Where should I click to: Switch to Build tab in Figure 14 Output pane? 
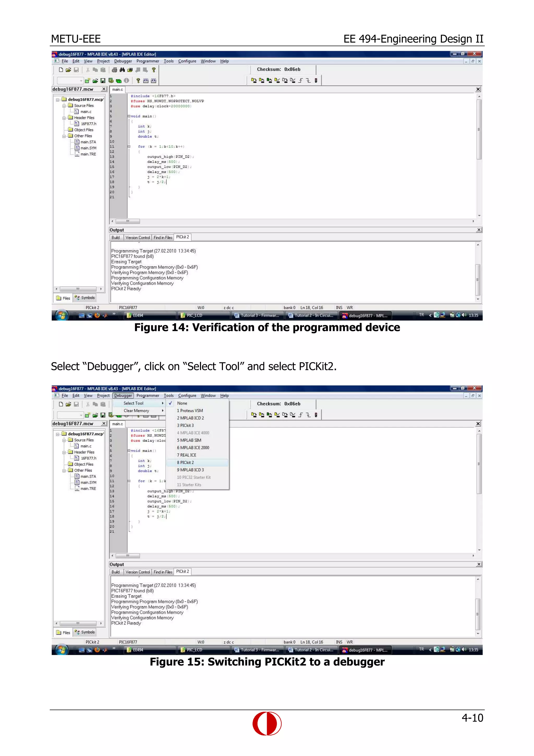(116, 238)
